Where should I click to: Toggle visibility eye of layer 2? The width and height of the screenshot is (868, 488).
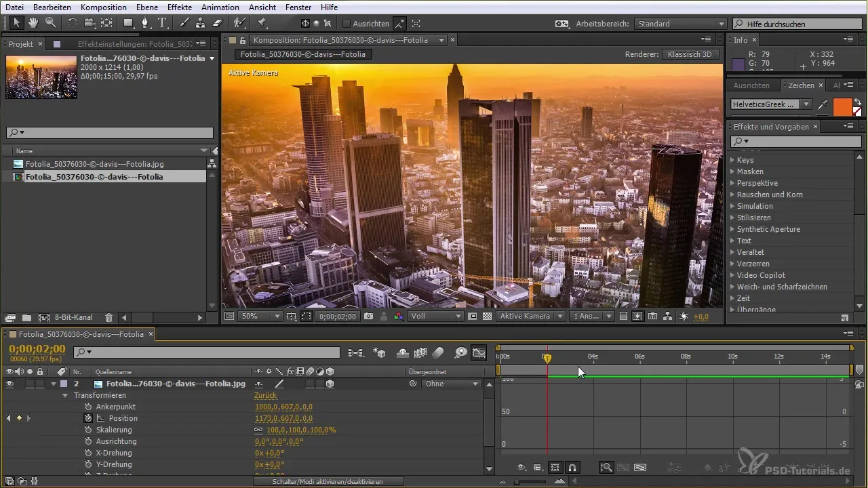(9, 384)
